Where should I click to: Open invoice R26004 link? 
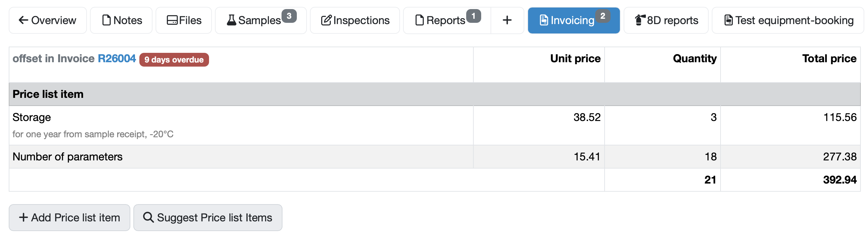pos(117,59)
